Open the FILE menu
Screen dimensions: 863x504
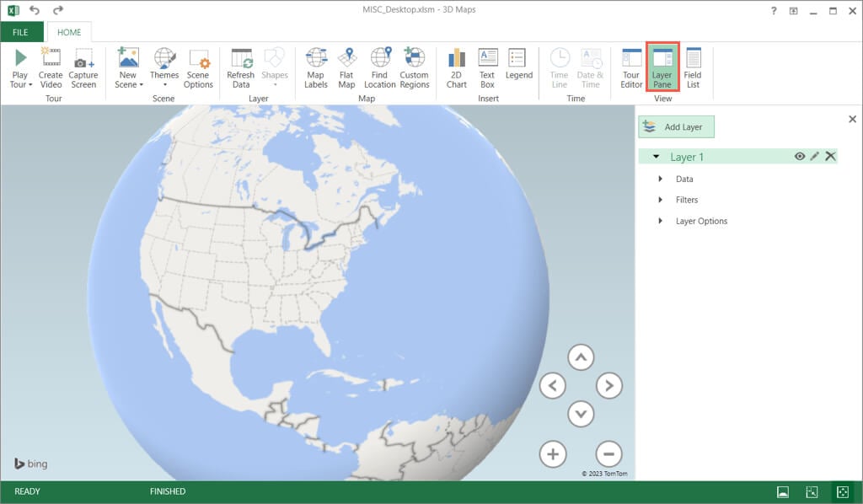[x=20, y=32]
